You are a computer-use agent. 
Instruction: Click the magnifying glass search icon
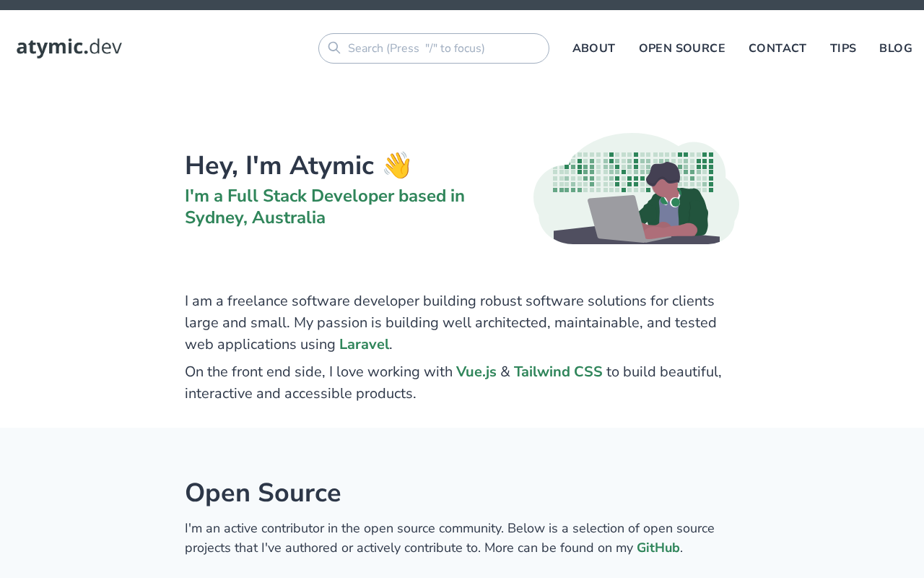tap(334, 48)
